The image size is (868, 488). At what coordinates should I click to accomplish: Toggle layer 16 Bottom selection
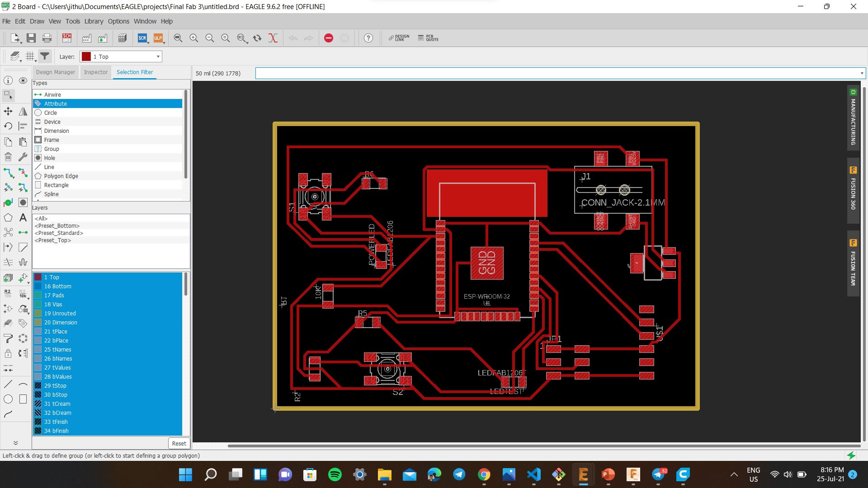pos(107,286)
